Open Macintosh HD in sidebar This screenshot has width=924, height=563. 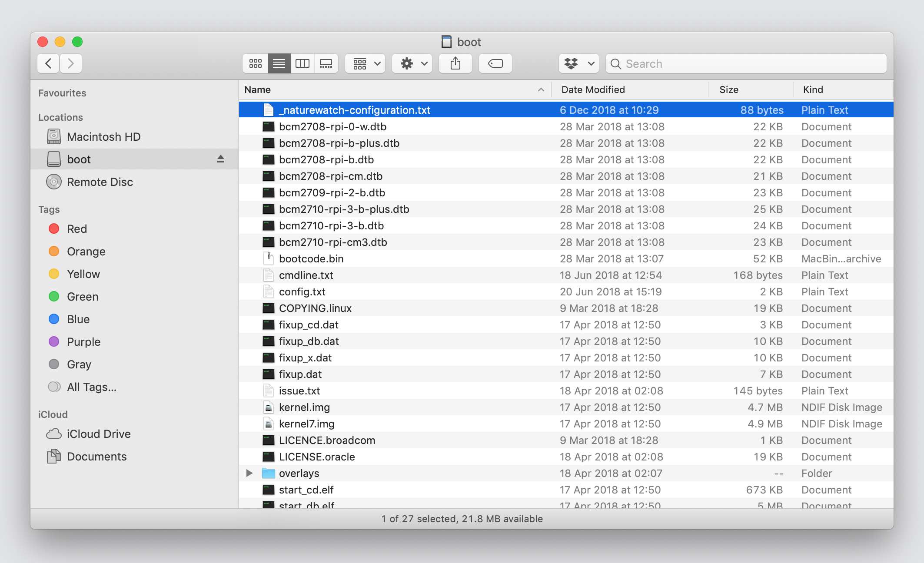click(x=103, y=137)
